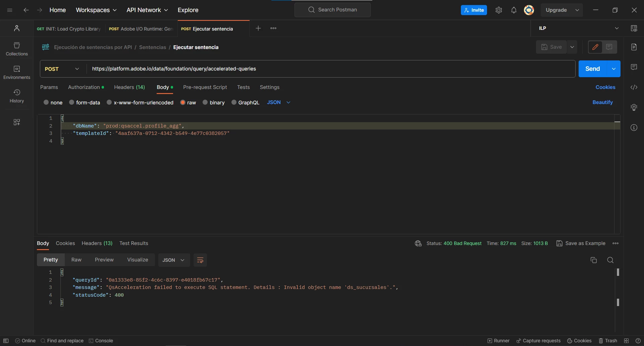Viewport: 644px width, 346px height.
Task: Go forward with the right arrow
Action: tap(40, 10)
